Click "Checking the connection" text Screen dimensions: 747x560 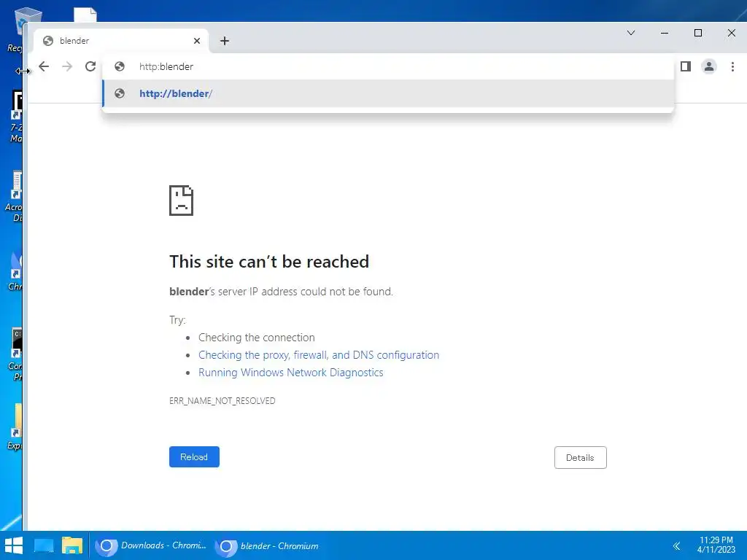(256, 338)
